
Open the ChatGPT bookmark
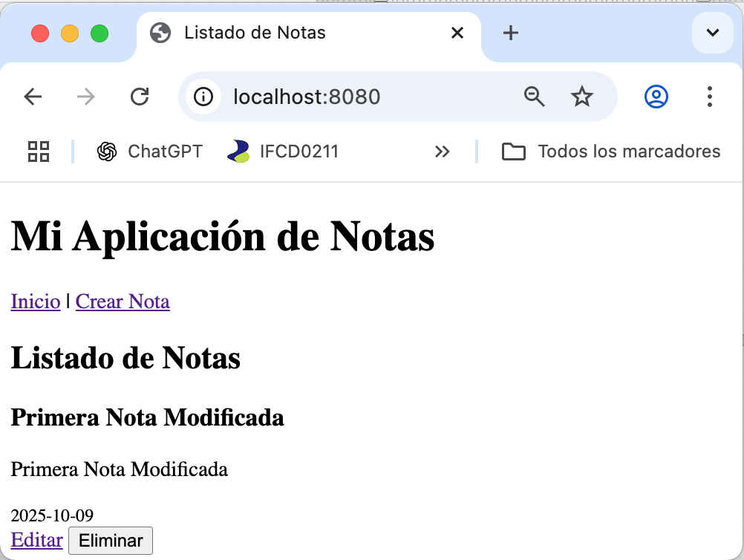150,152
